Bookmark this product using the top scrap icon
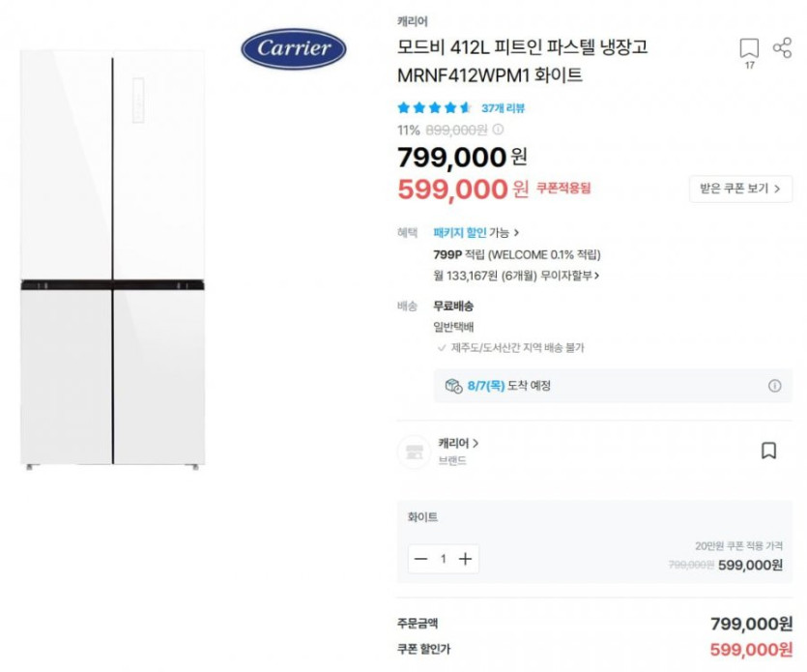This screenshot has height=672, width=807. tap(749, 48)
